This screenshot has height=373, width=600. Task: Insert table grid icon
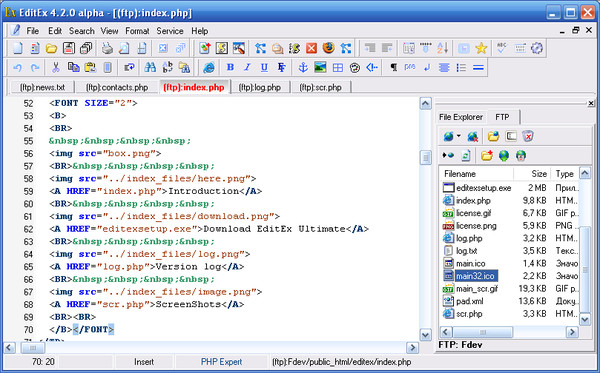click(338, 68)
